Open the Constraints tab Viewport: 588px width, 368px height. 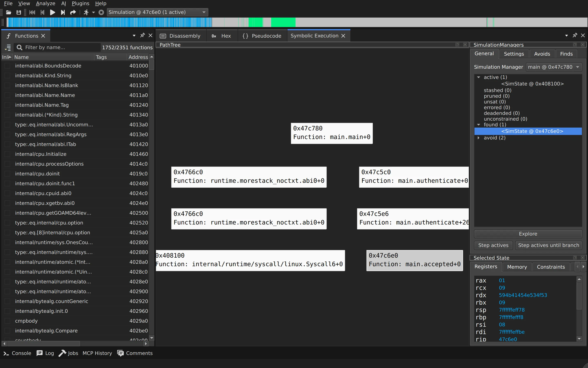click(551, 267)
